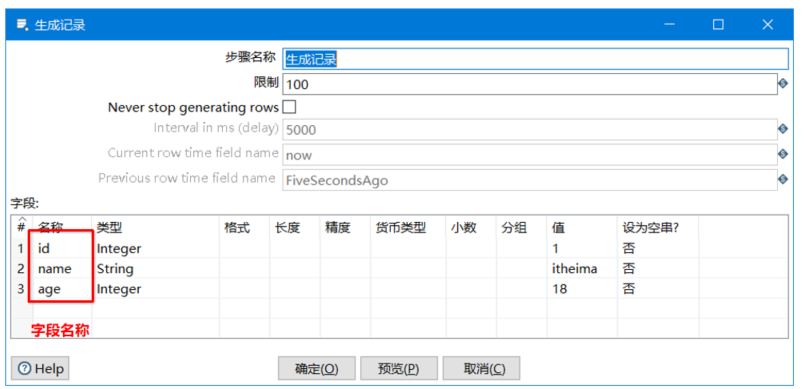Image resolution: width=804 pixels, height=389 pixels.
Task: Click the String type cell in the name row
Action: (x=156, y=269)
